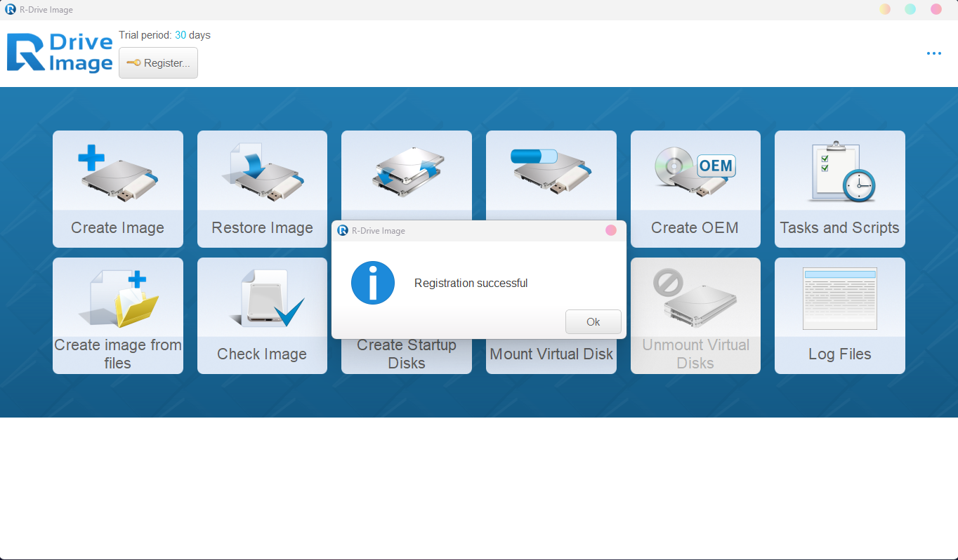Close the main R-Drive Image window
Viewport: 958px width, 560px height.
pyautogui.click(x=936, y=9)
